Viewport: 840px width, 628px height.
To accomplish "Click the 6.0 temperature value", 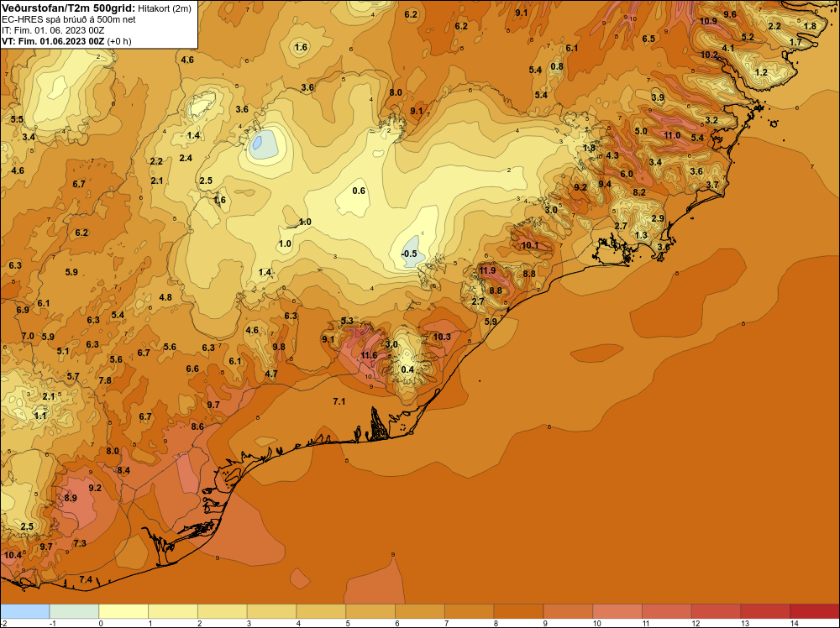I will [x=627, y=174].
